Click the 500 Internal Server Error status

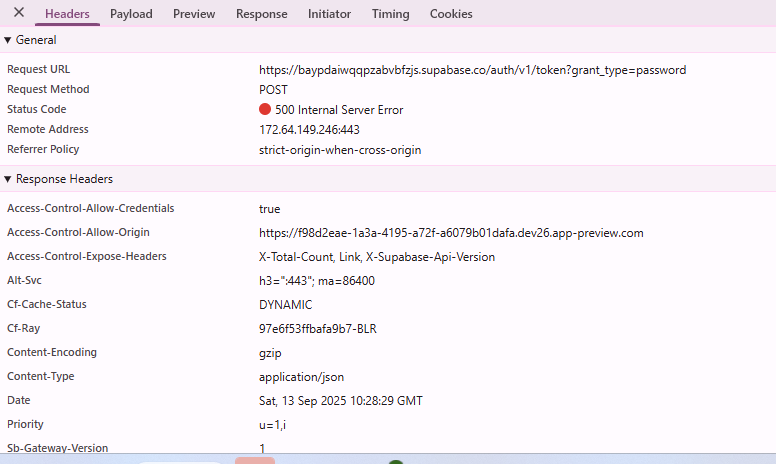[x=339, y=110]
